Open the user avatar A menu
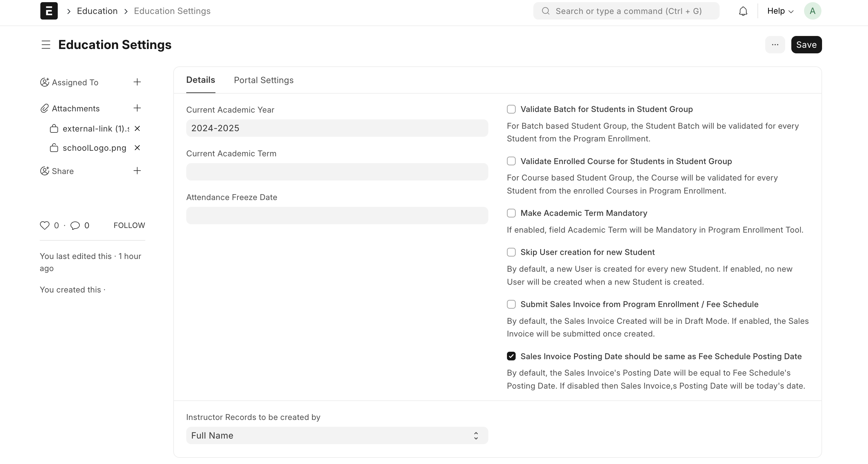Viewport: 868px width, 464px height. 812,11
